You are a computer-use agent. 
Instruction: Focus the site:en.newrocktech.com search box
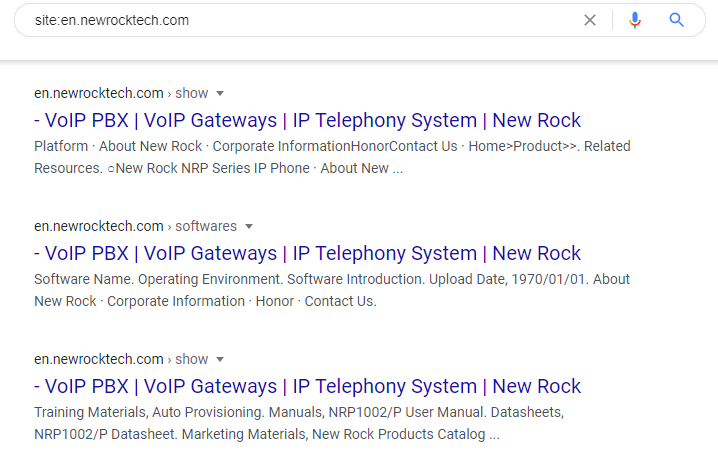300,20
